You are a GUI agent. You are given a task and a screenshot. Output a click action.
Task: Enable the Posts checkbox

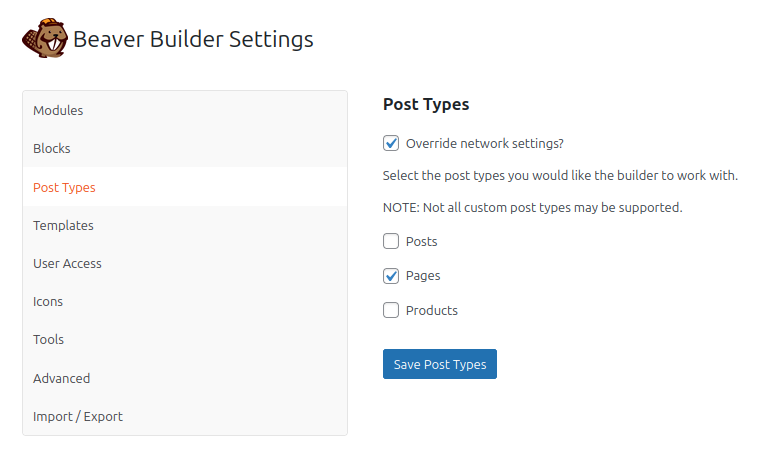[391, 241]
